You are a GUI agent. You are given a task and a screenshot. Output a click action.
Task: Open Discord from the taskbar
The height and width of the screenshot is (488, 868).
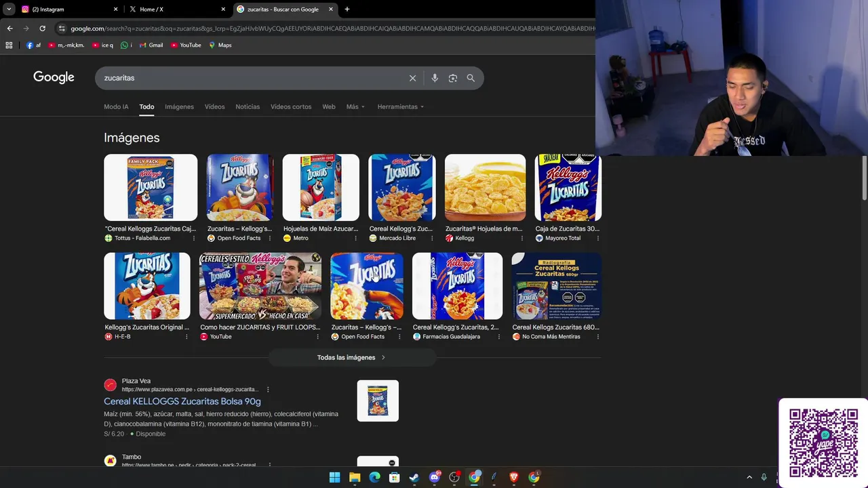pos(435,477)
